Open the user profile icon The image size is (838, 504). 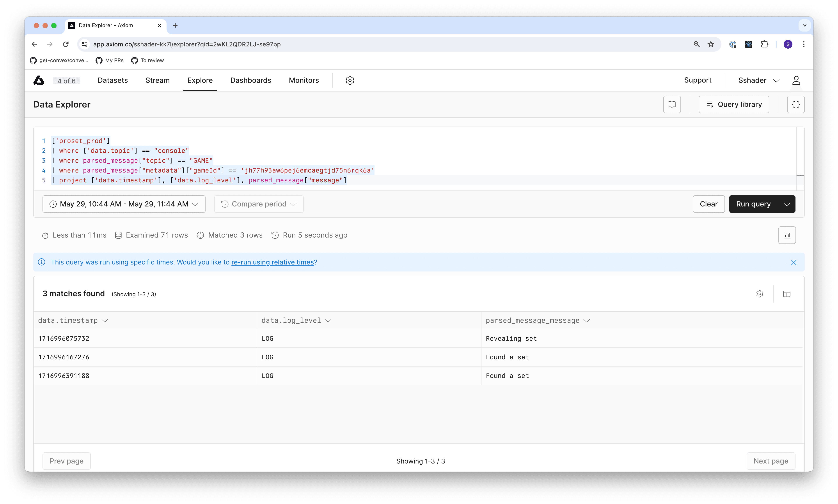pos(796,80)
